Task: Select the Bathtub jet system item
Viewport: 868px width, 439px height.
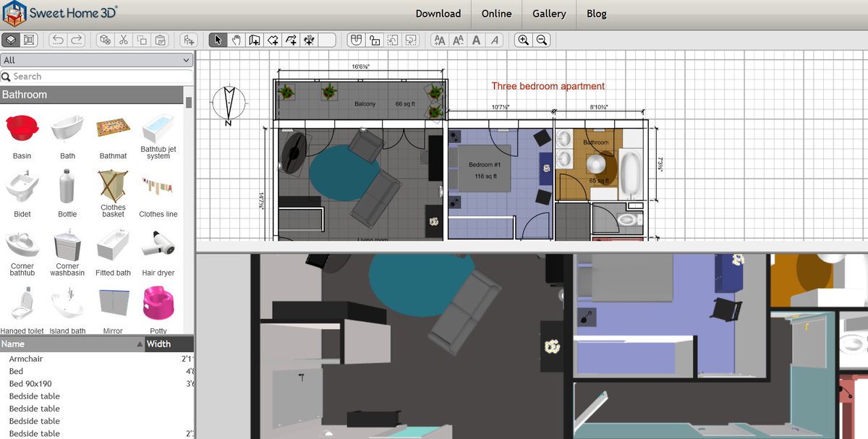Action: click(158, 135)
